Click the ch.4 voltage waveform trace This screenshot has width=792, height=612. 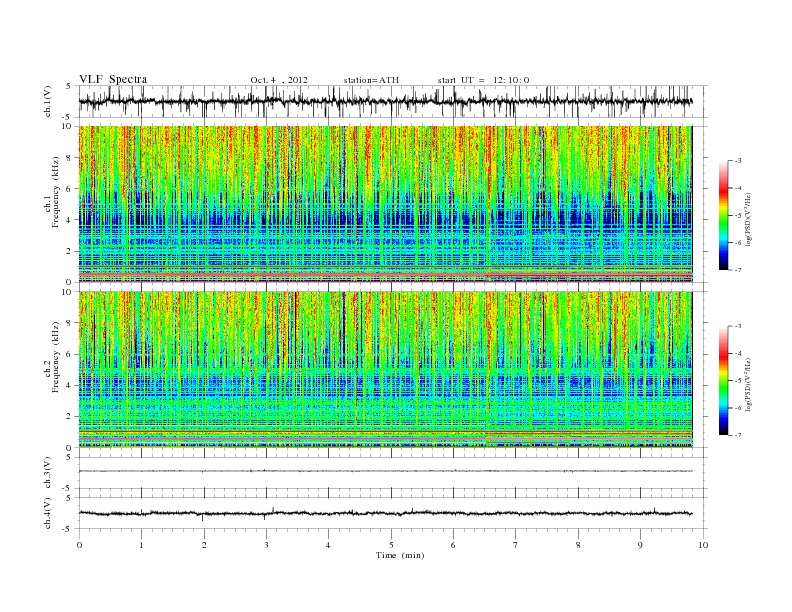[x=385, y=514]
